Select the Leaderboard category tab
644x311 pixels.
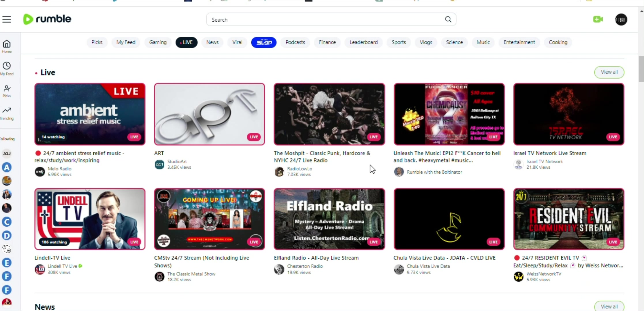(364, 42)
